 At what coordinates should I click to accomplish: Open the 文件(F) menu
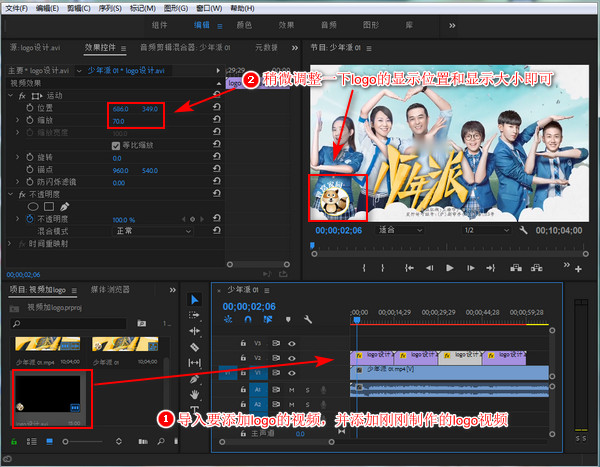pos(16,8)
